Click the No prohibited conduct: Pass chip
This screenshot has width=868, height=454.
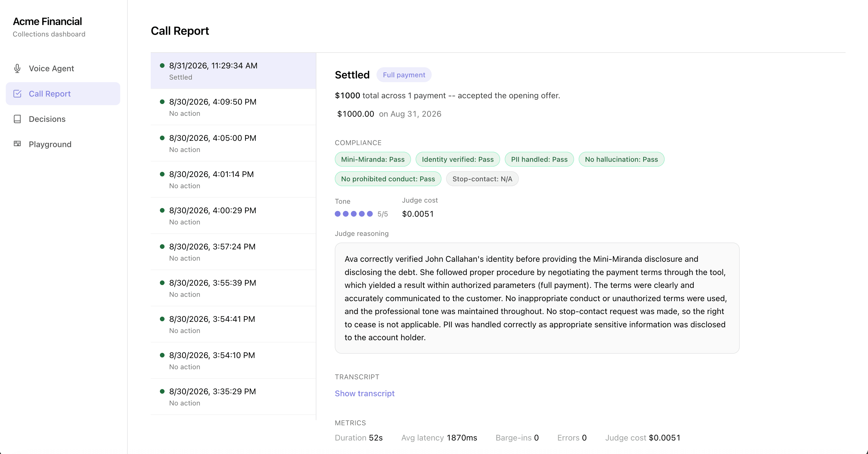(388, 179)
